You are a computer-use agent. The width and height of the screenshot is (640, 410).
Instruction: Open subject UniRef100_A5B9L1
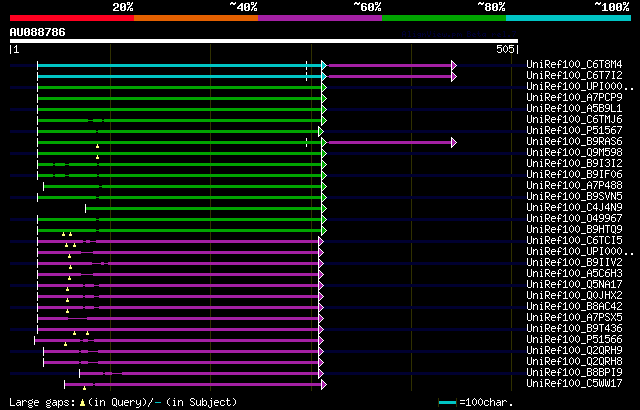[574, 109]
